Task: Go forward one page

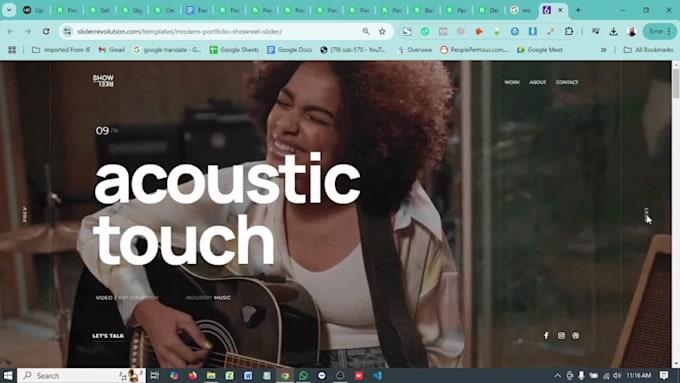Action: (28, 31)
